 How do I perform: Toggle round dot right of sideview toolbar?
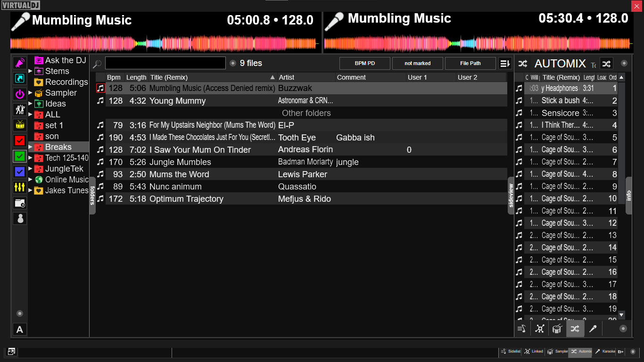pyautogui.click(x=623, y=329)
